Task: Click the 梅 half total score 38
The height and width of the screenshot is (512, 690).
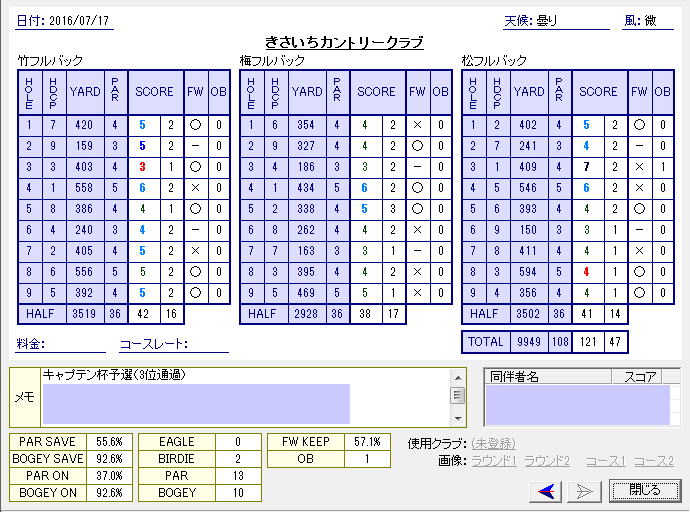Action: point(365,314)
